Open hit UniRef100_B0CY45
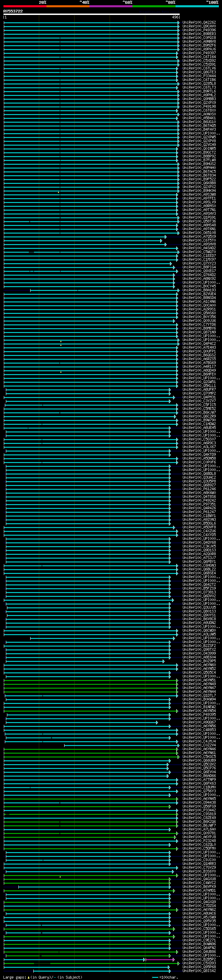The image size is (222, 980). [199, 286]
